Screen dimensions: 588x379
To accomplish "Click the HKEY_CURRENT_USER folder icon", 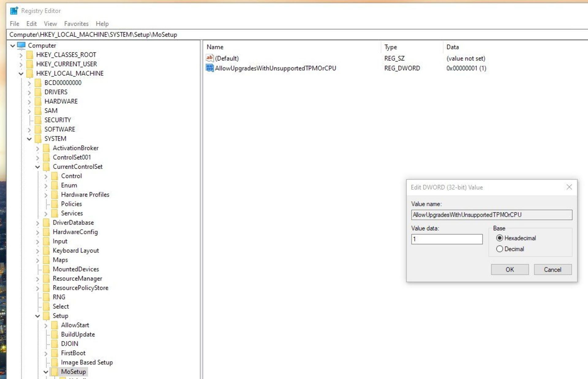I will pos(30,64).
